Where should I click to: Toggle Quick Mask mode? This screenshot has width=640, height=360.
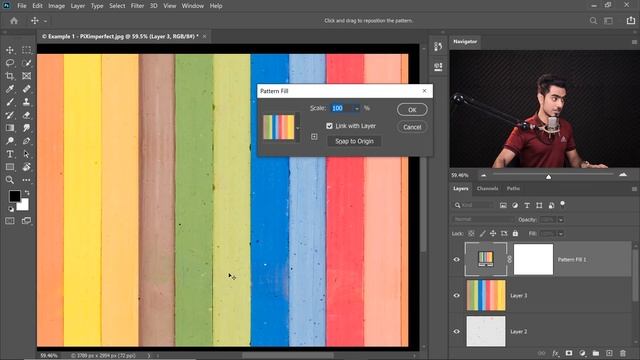point(10,221)
